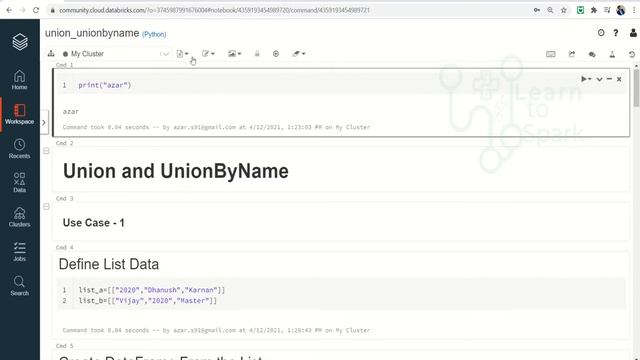The width and height of the screenshot is (640, 360).
Task: Open the My Cluster attach dropdown
Action: pyautogui.click(x=116, y=54)
